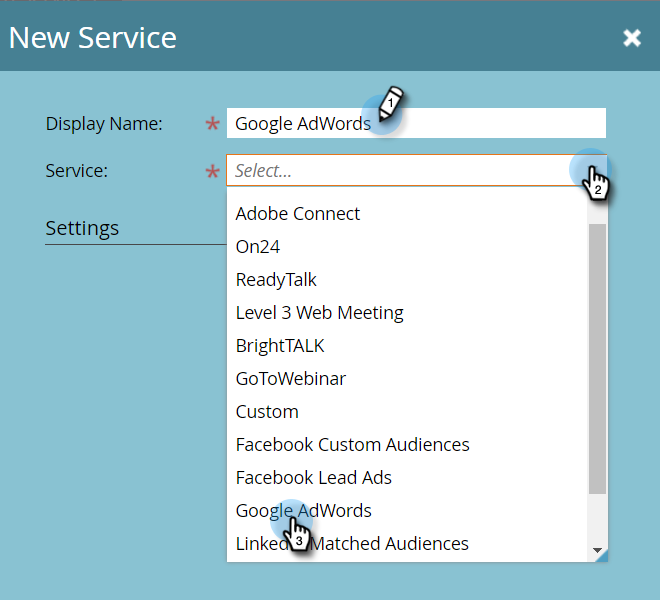Click the Display Name input field
The height and width of the screenshot is (600, 660).
click(x=416, y=123)
